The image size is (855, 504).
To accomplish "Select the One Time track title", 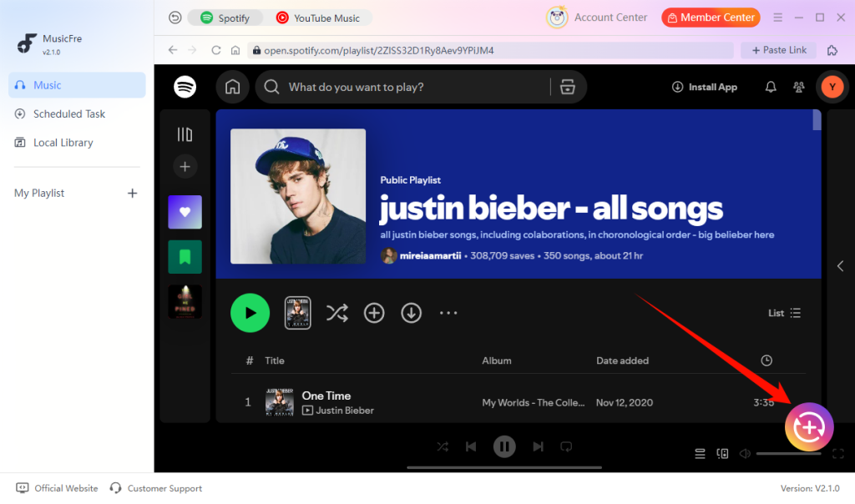I will 326,396.
